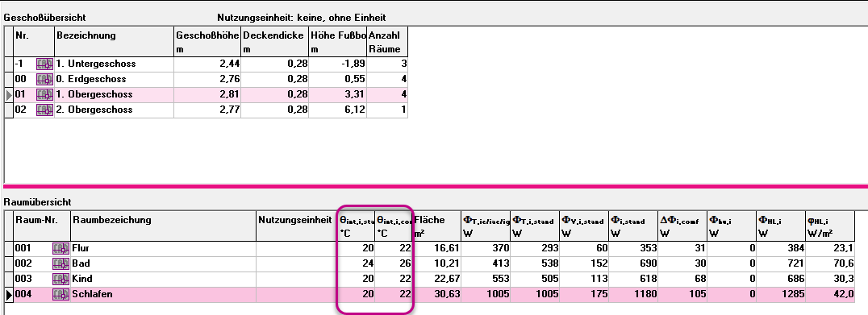The width and height of the screenshot is (868, 315).
Task: Select room name 'Flur'
Action: click(81, 248)
